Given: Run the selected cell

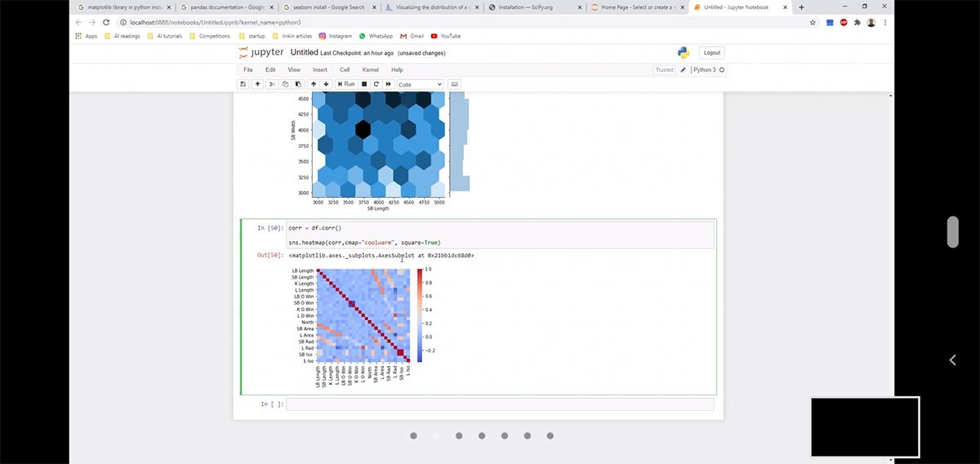Looking at the screenshot, I should click(x=345, y=84).
